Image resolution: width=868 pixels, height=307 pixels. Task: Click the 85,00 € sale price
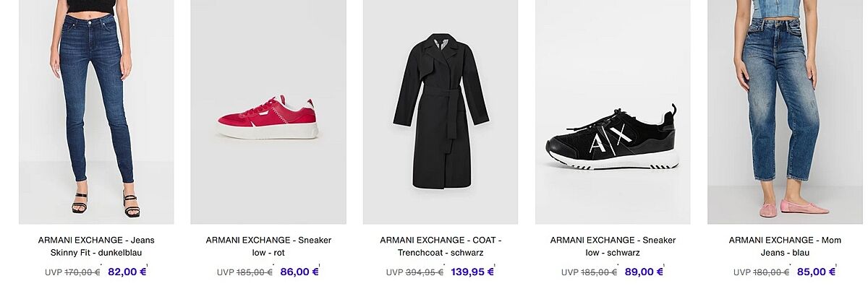(x=816, y=272)
